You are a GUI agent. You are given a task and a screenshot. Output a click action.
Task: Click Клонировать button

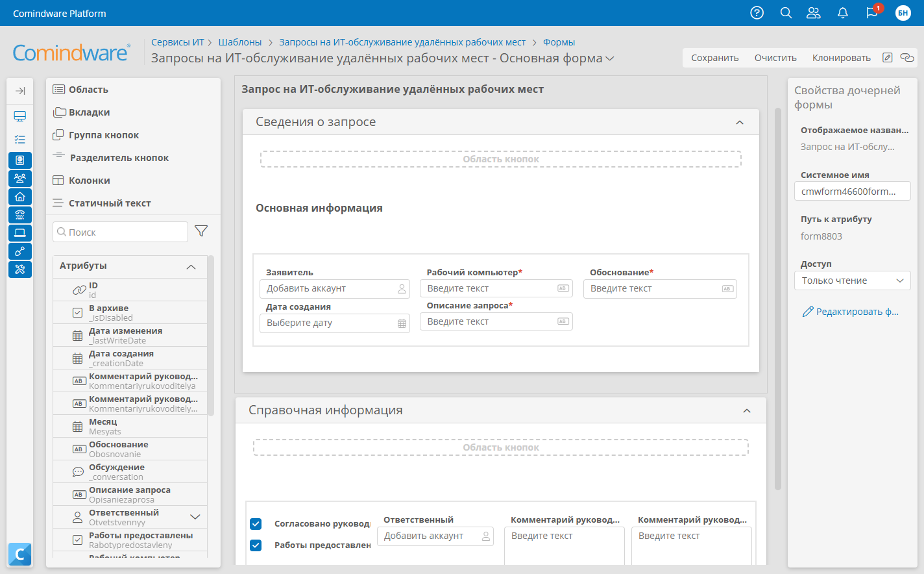[x=842, y=58]
